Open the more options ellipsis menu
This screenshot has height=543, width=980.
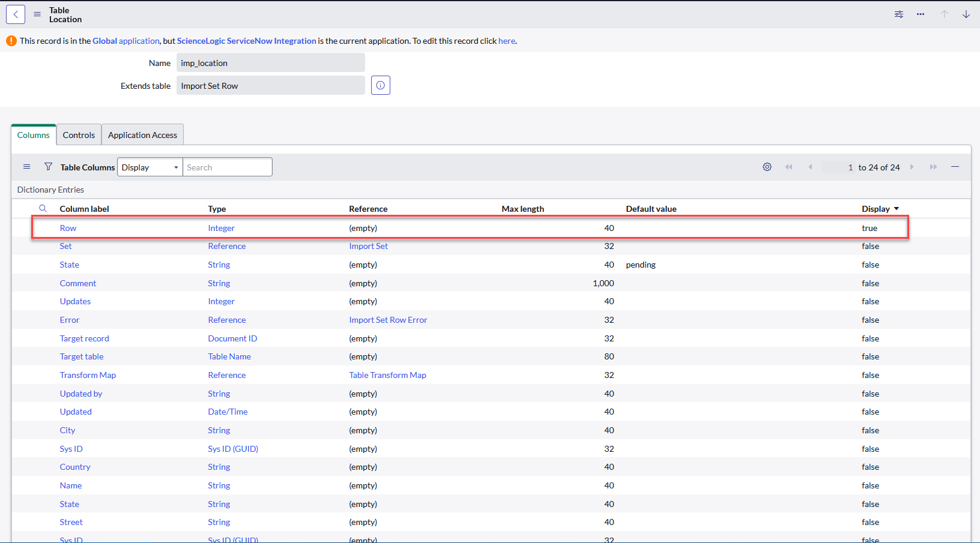(920, 14)
